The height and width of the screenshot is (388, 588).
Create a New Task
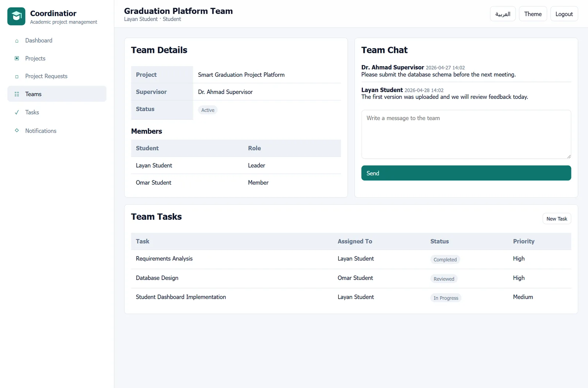557,219
